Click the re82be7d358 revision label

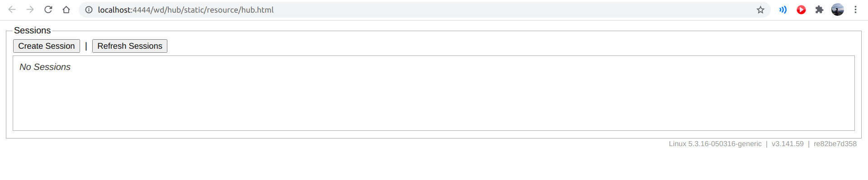[835, 144]
